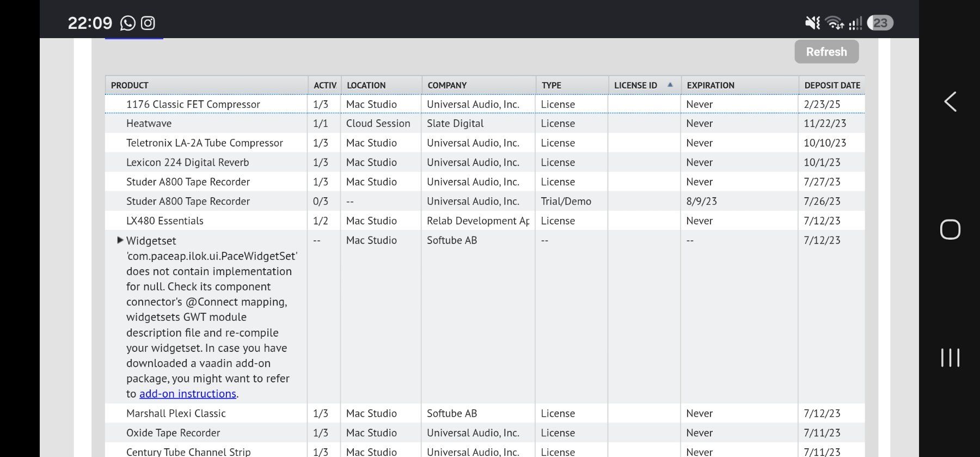Click Cloud Session location for Heatwave
The height and width of the screenshot is (457, 980).
[x=378, y=124]
